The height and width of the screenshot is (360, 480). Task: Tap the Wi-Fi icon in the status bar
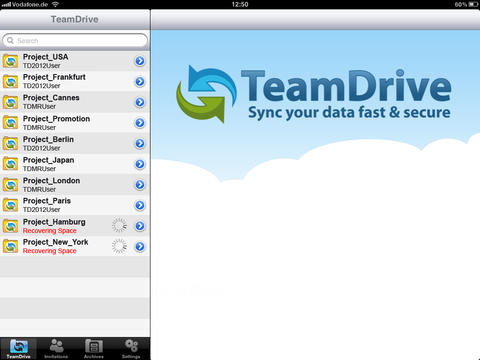(x=55, y=4)
